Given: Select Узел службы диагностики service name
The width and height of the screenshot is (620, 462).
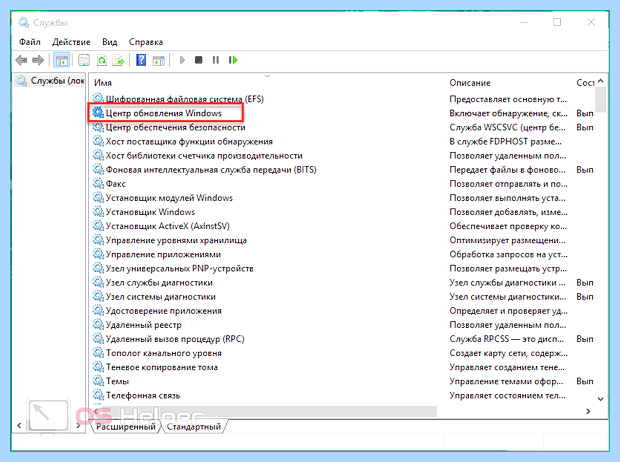Looking at the screenshot, I should click(159, 282).
